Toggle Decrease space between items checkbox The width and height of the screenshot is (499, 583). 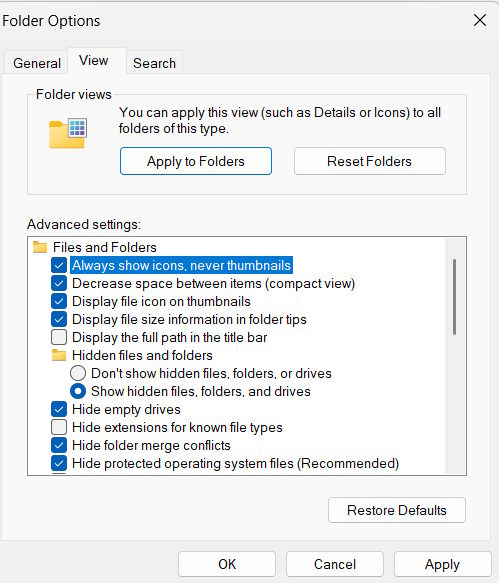pos(59,283)
